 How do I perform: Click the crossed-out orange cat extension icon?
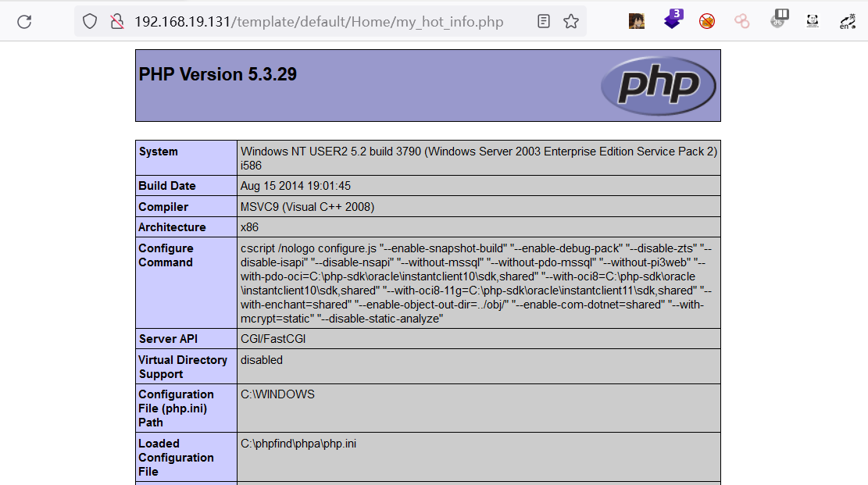point(707,22)
